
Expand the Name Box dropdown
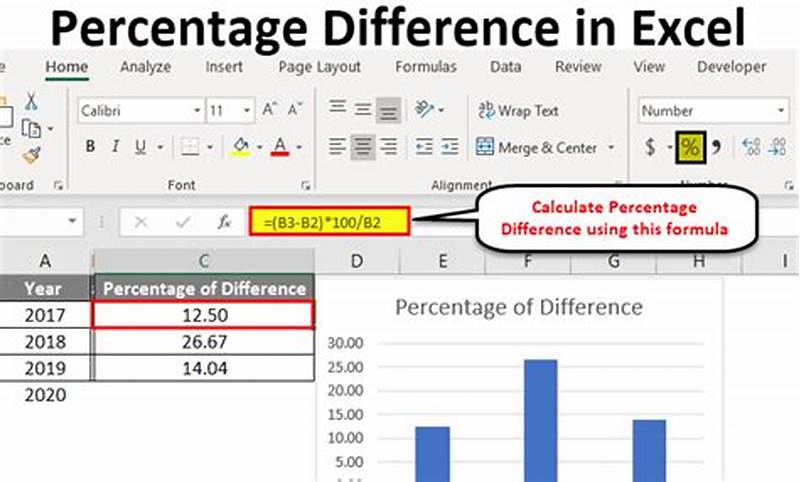coord(72,221)
